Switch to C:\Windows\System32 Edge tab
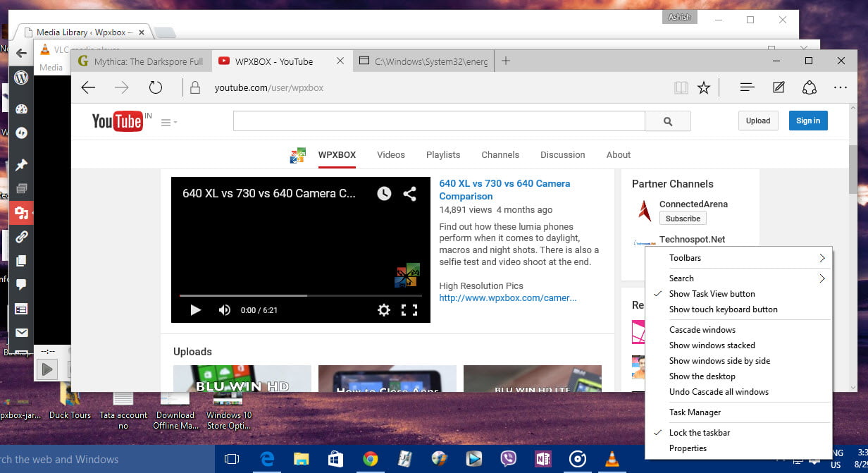The image size is (868, 473). [x=423, y=61]
